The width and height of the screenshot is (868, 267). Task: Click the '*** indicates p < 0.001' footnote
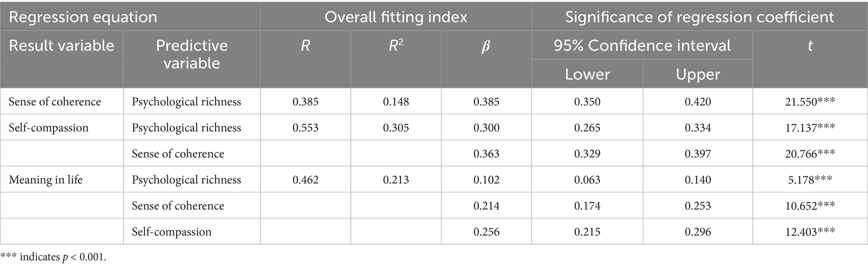tap(54, 257)
